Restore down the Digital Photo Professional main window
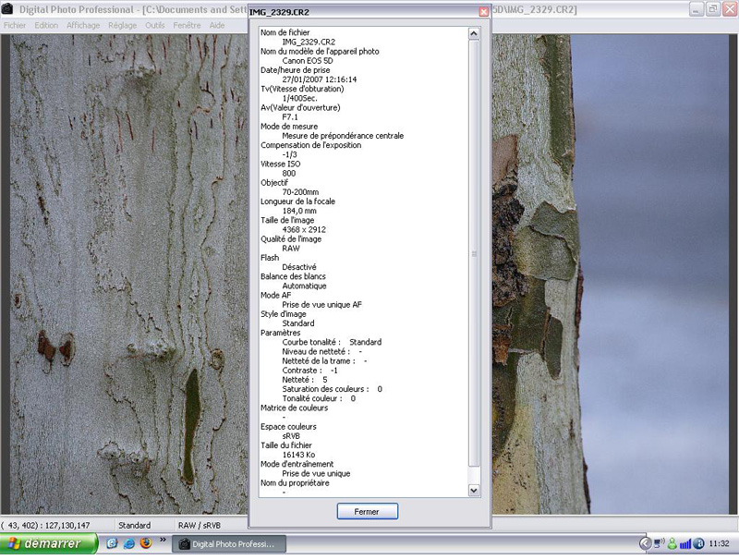The width and height of the screenshot is (739, 560). click(712, 9)
